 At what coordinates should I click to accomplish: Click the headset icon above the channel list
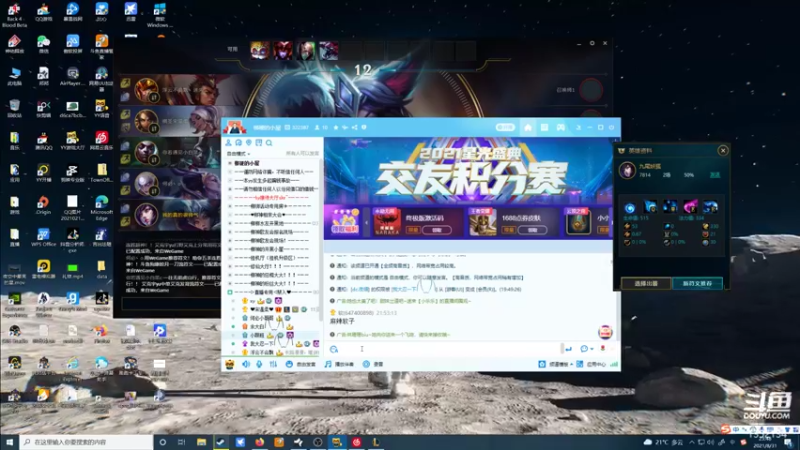coord(238,143)
